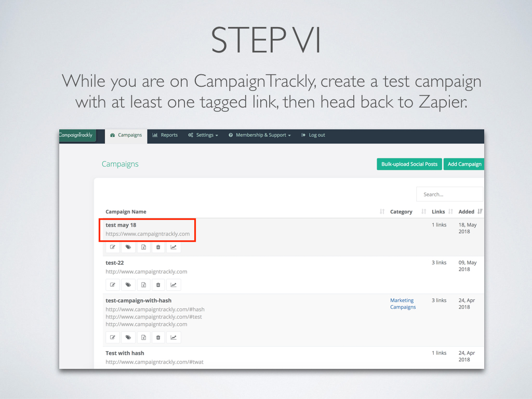This screenshot has width=532, height=399.
Task: Click the Add Campaign button
Action: 464,164
